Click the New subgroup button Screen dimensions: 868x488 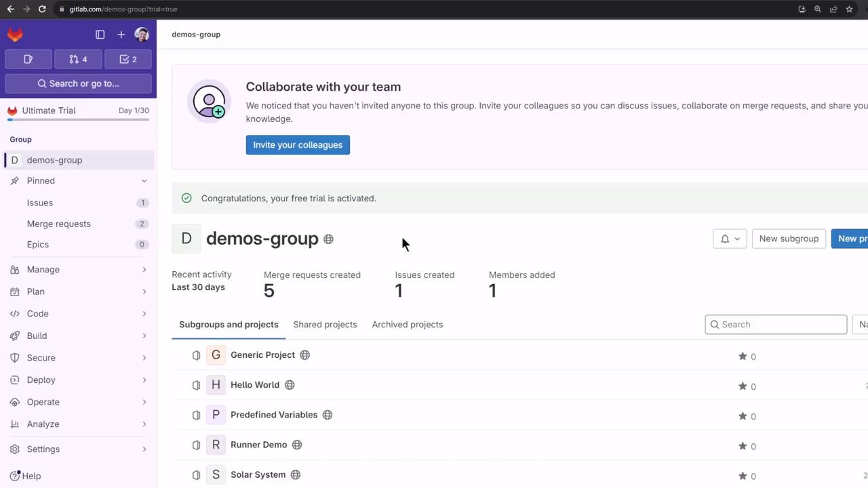789,239
